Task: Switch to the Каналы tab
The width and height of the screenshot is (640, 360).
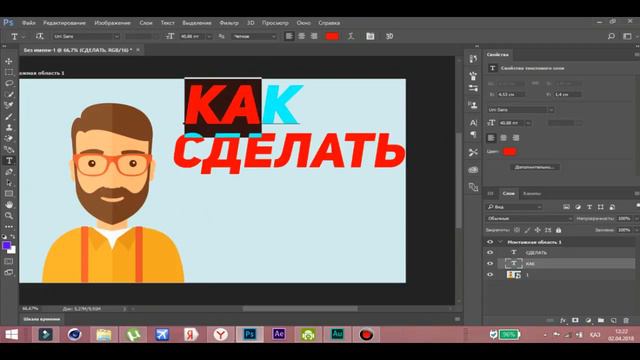Action: coord(532,193)
